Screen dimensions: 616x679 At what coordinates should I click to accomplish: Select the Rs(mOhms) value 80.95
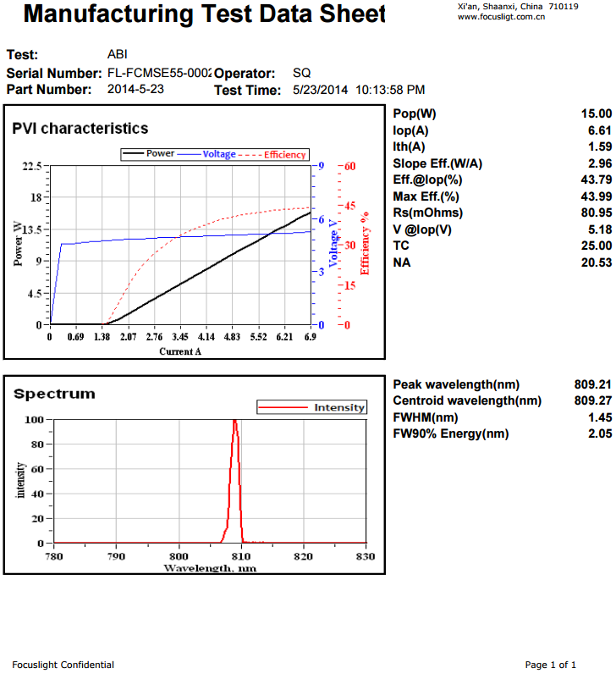[597, 213]
